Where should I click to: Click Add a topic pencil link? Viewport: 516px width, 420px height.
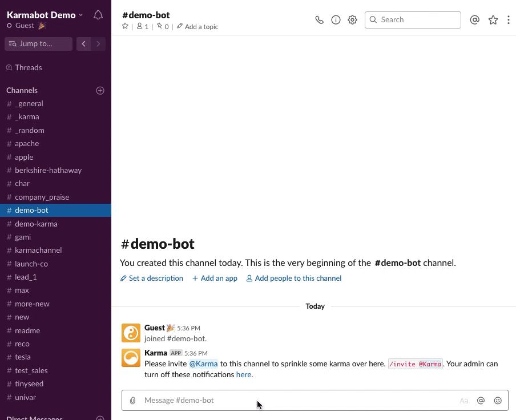point(197,27)
